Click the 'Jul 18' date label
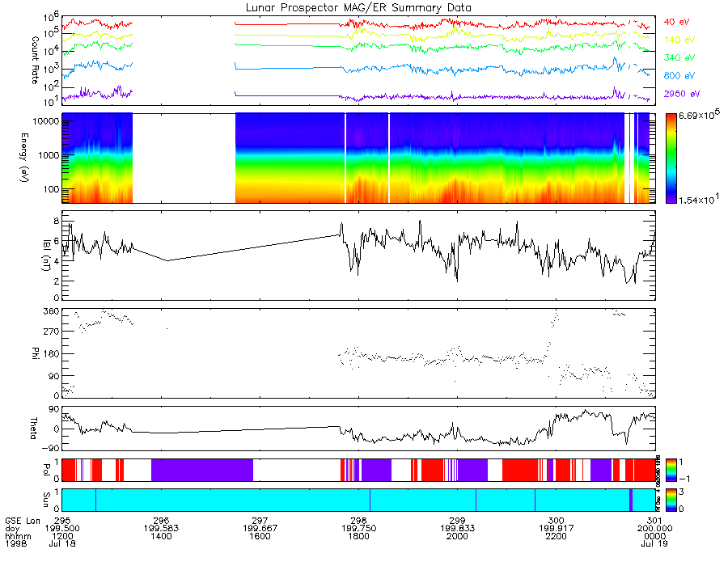 click(x=62, y=543)
